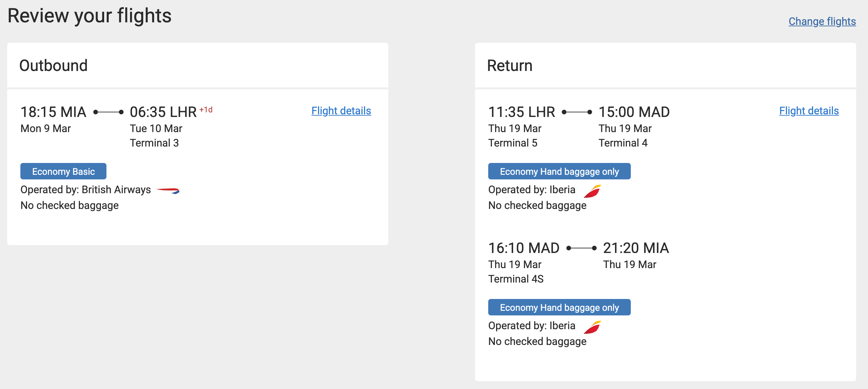Click the Economy Hand baggage only badge for MAD–MIA

click(x=559, y=307)
